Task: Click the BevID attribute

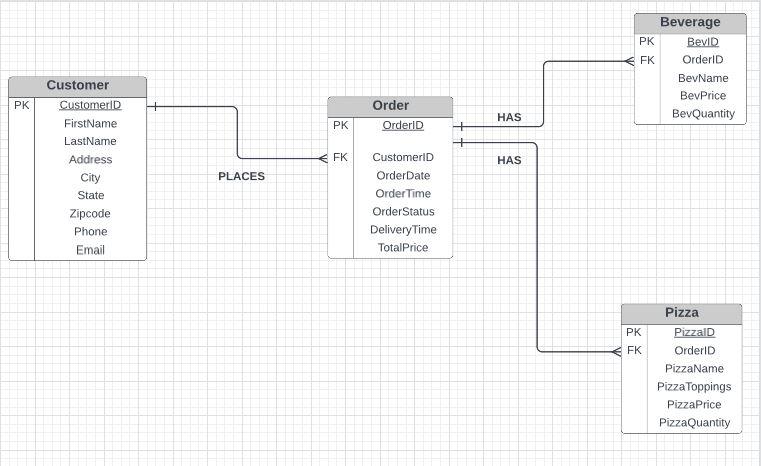Action: (703, 42)
